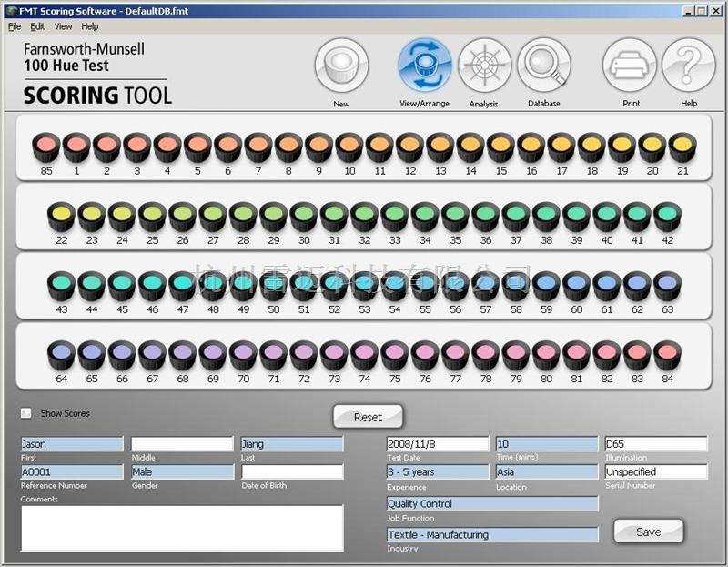Pick color cap number 15
Viewport: 728px width, 567px height.
point(501,147)
